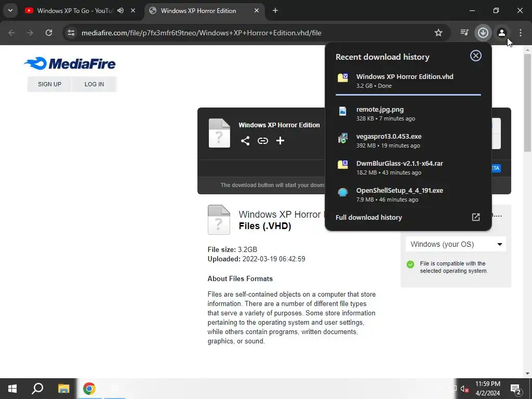This screenshot has height=399, width=532.
Task: Go forward using arrow button
Action: [x=30, y=33]
